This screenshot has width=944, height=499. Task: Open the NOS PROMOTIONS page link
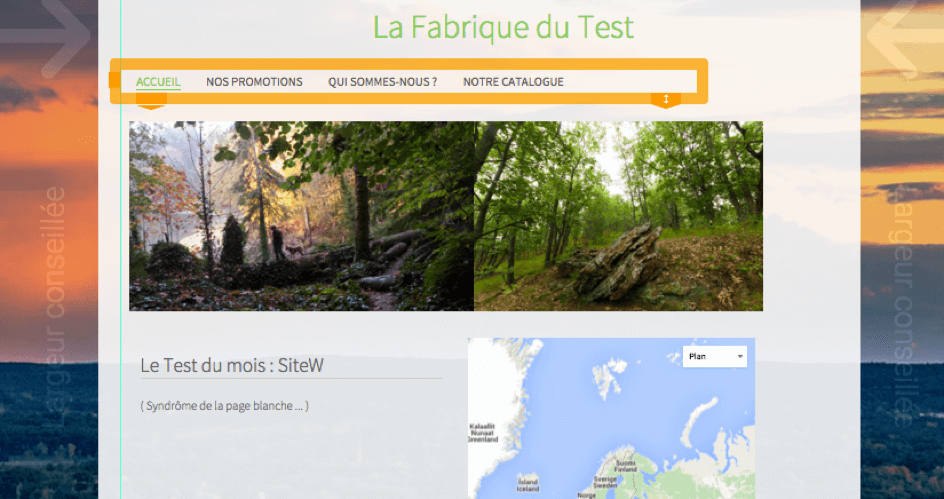pyautogui.click(x=254, y=82)
